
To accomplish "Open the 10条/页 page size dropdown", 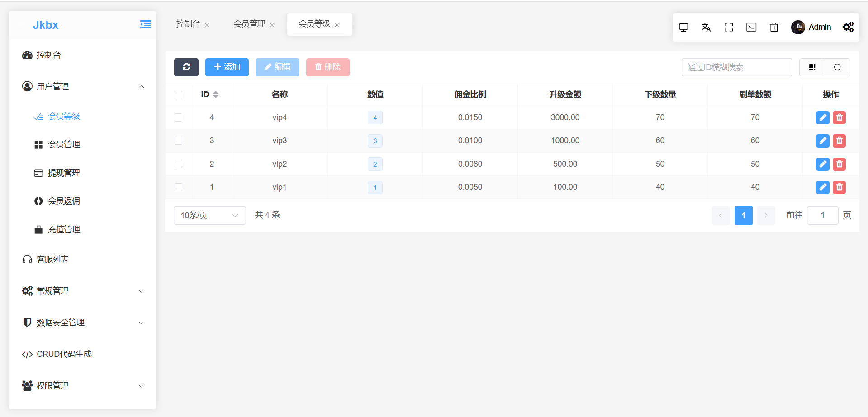I will point(209,216).
